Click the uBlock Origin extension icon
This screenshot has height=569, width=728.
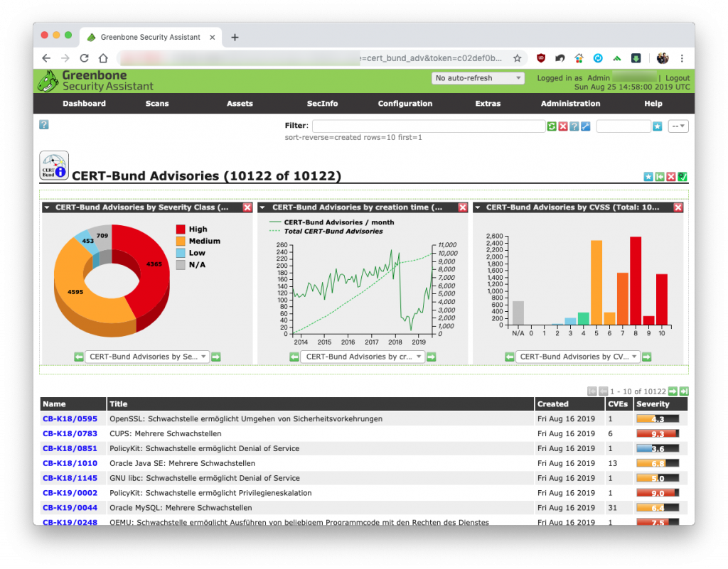click(541, 58)
